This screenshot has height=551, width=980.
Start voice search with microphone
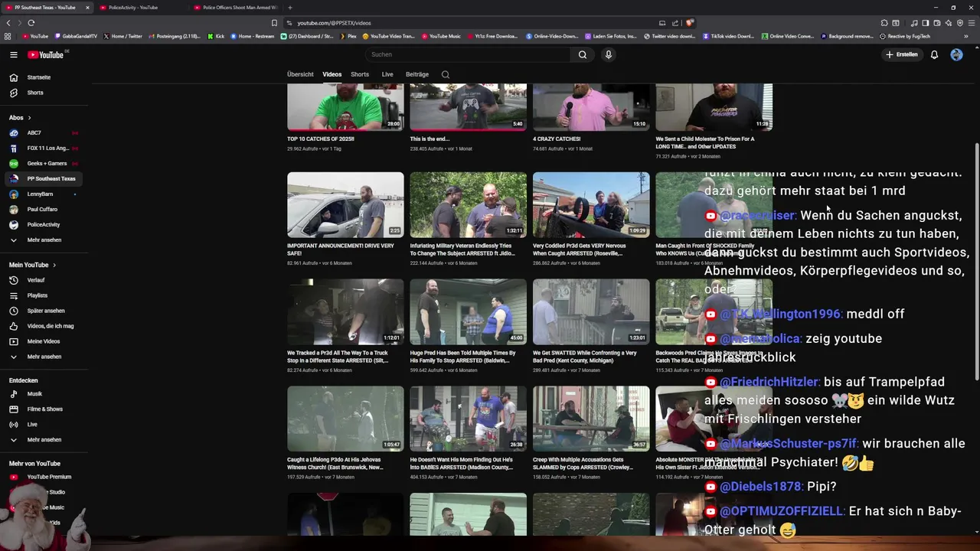(609, 54)
